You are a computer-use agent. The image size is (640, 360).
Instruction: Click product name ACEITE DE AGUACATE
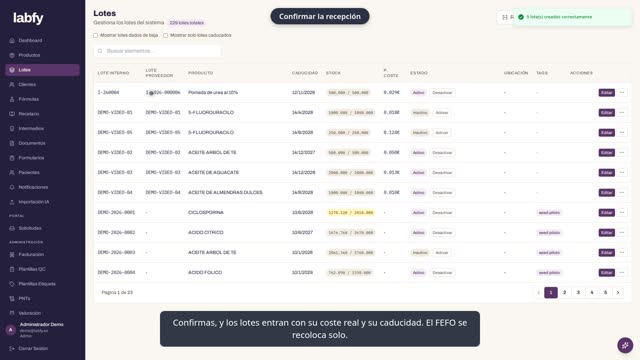(x=213, y=173)
